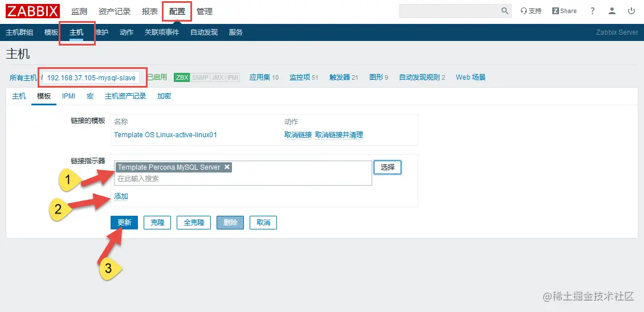Open the 管理 top menu
Image resolution: width=644 pixels, height=312 pixels.
tap(205, 11)
